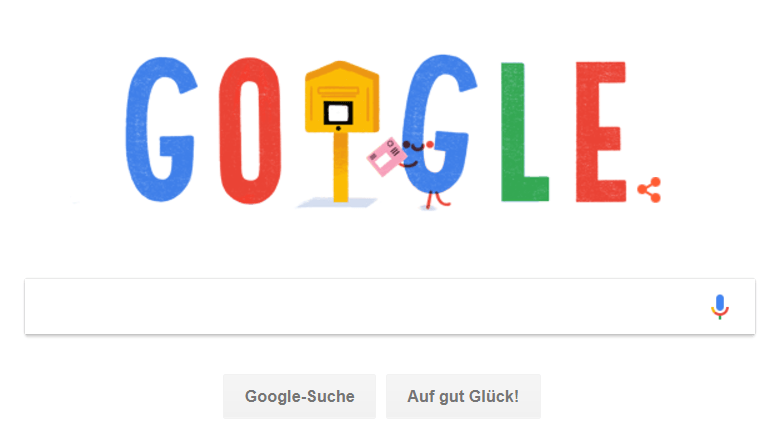Click the pointed roof of the yellow mailbox
Viewport: 758px width, 426px height.
coord(342,72)
